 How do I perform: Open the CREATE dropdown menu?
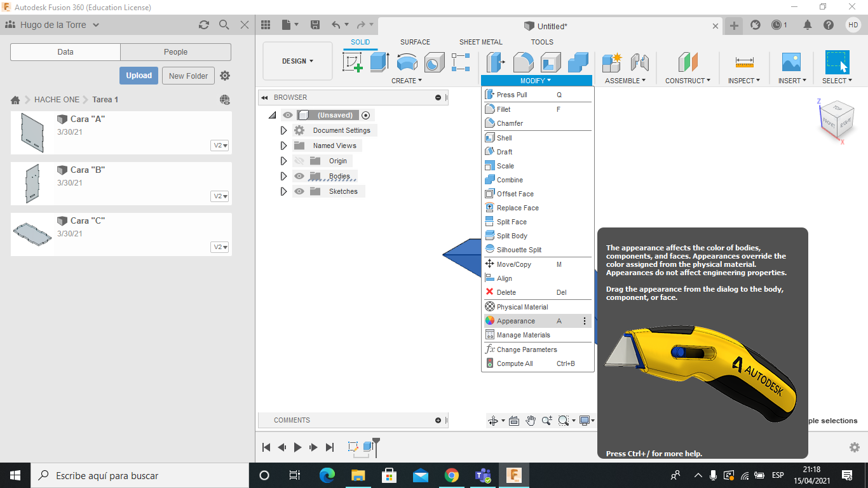407,81
